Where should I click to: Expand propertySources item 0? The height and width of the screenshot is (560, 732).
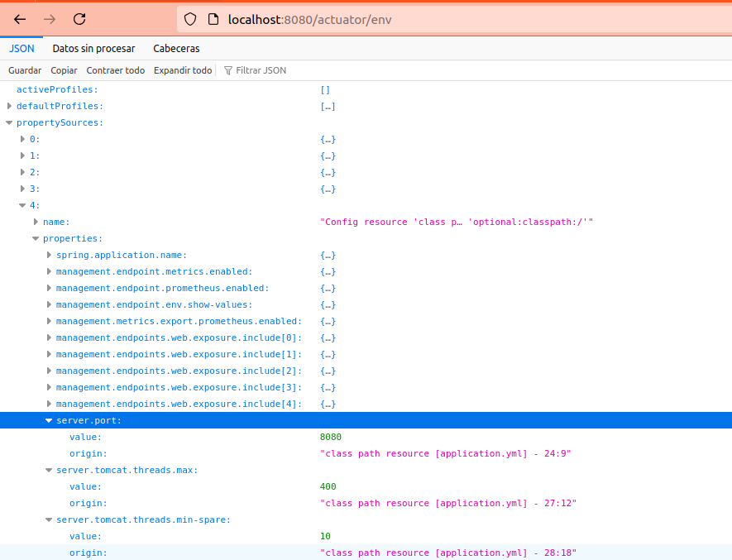pyautogui.click(x=22, y=139)
